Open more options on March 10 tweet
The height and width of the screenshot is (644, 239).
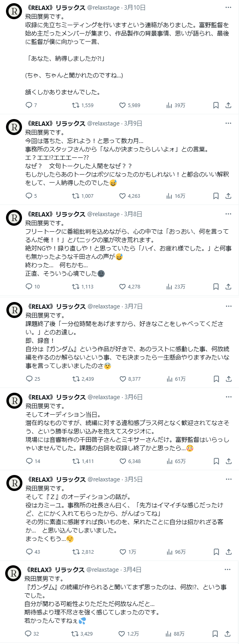click(x=229, y=8)
